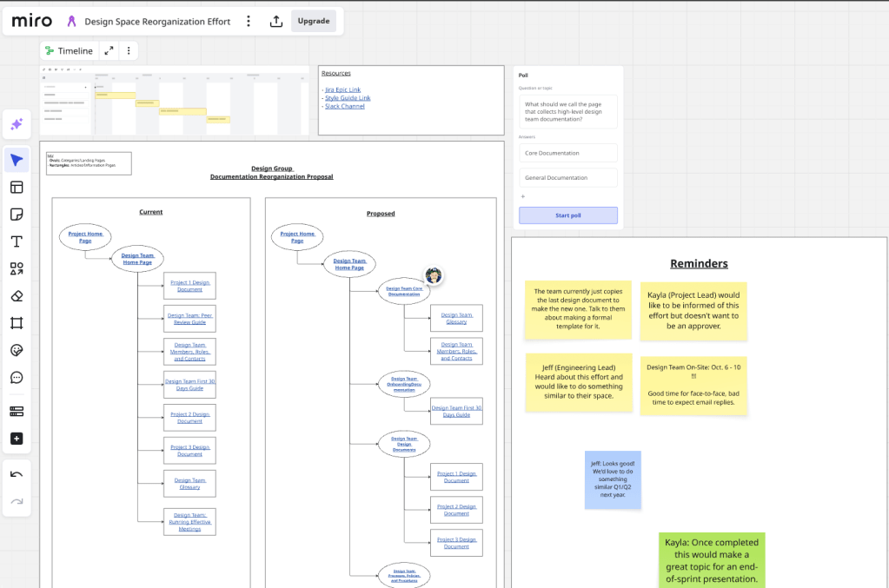
Task: Open the Jira Epic Link
Action: 342,89
